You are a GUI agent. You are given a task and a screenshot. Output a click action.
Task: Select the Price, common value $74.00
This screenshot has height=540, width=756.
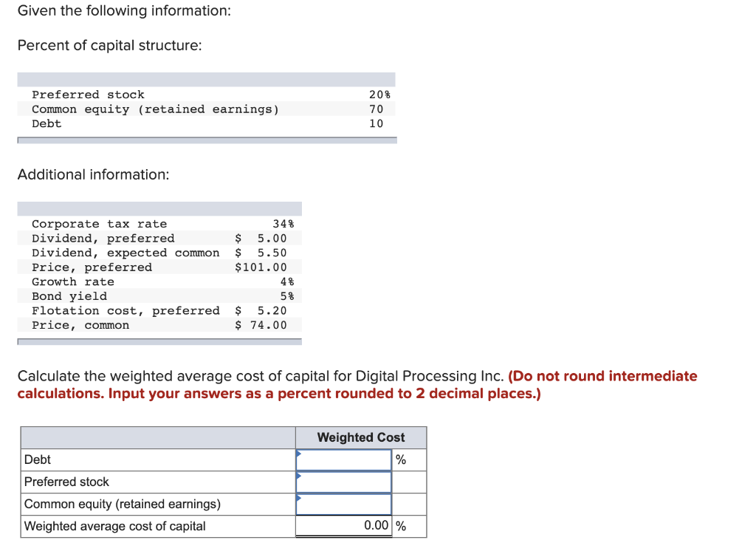(266, 325)
